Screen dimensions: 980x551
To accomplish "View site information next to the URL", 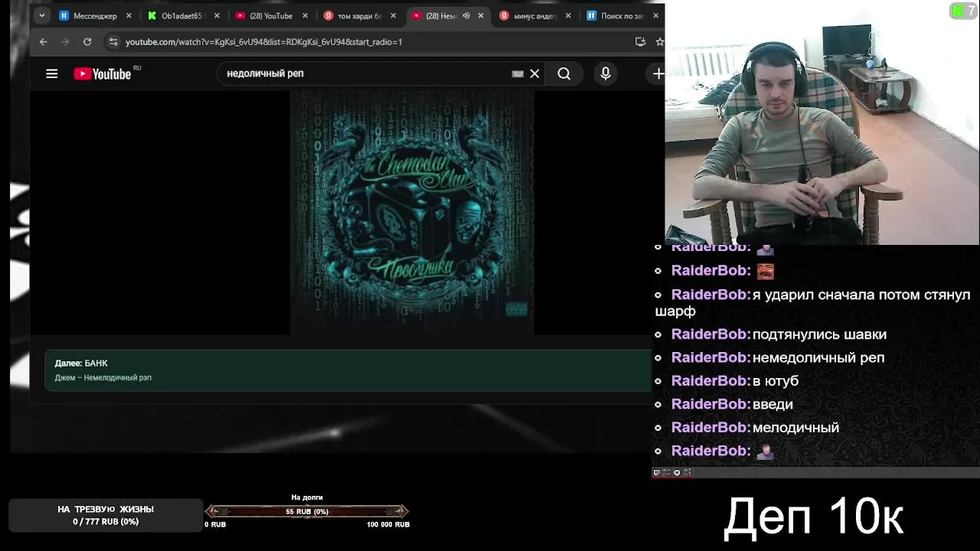I will coord(113,42).
